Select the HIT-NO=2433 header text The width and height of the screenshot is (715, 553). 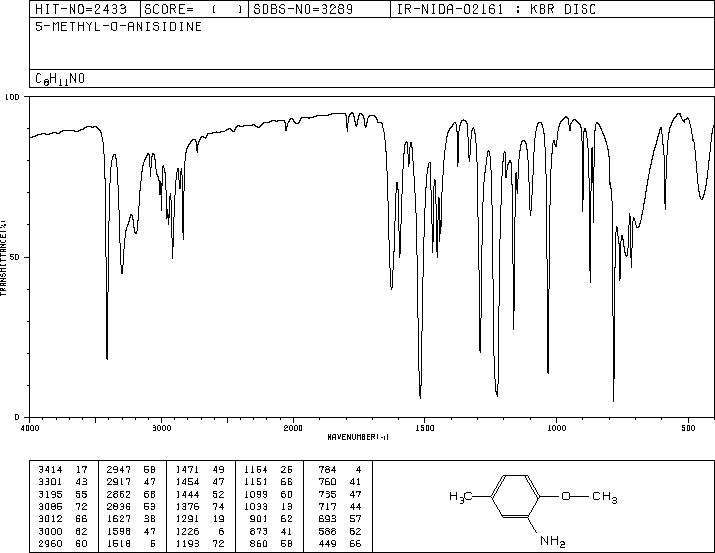pos(81,9)
